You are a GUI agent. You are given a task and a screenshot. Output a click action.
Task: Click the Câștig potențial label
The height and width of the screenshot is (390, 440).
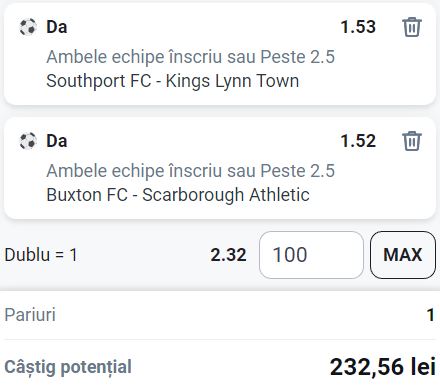coord(68,367)
